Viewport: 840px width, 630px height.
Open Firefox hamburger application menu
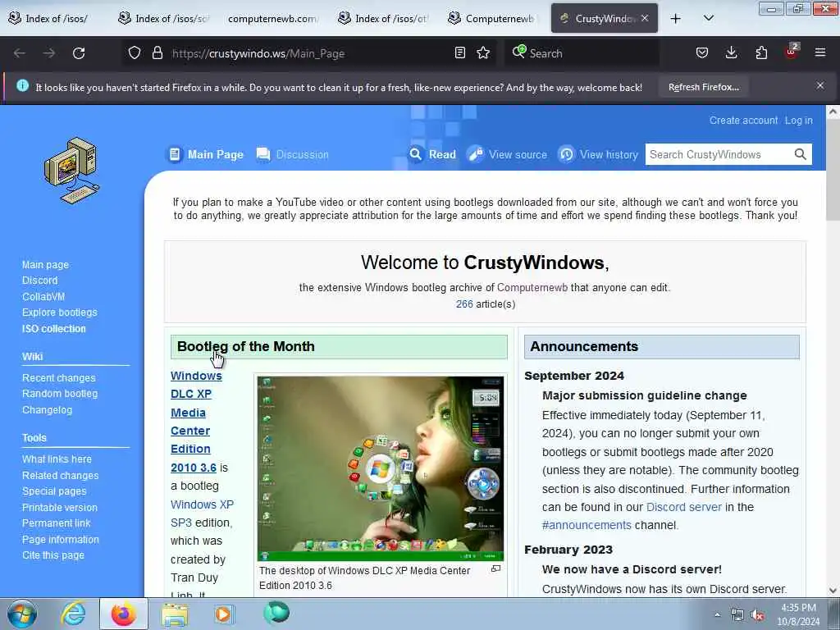tap(820, 52)
